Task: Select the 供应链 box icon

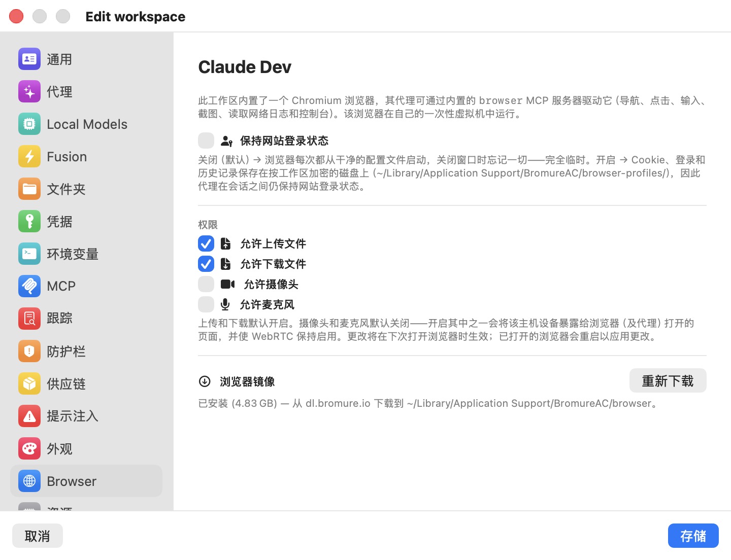Action: pos(29,383)
